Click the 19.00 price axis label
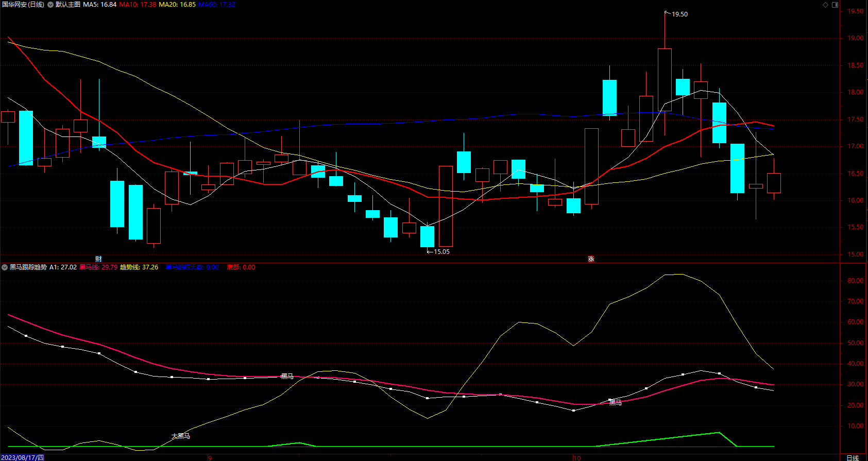The height and width of the screenshot is (461, 868). pyautogui.click(x=856, y=38)
